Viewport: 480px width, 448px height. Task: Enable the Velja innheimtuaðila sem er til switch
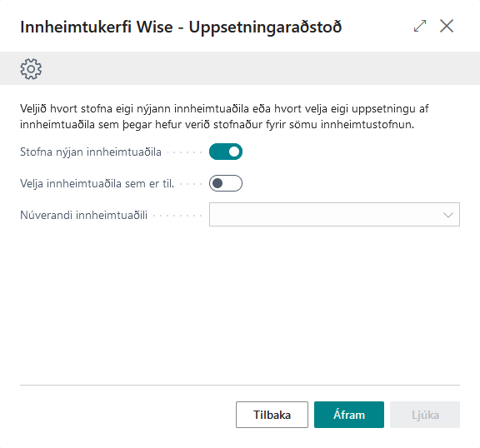point(226,183)
